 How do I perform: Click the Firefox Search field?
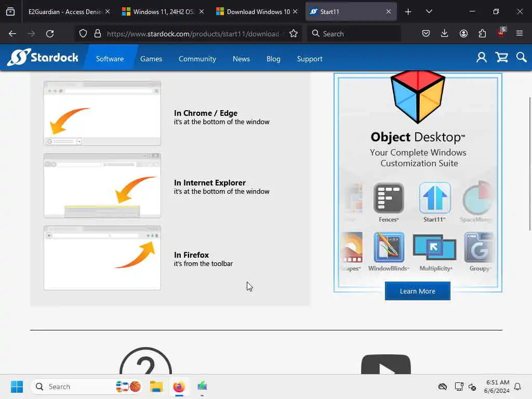coord(354,34)
